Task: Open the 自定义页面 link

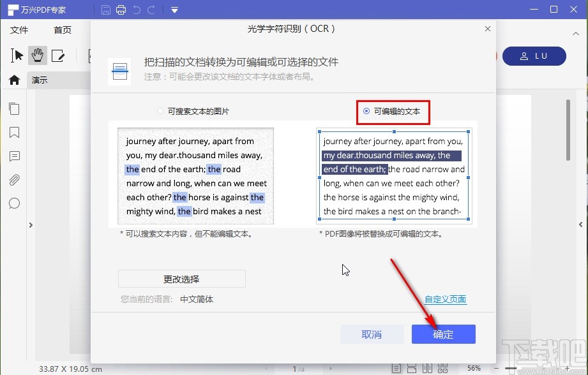Action: tap(445, 299)
